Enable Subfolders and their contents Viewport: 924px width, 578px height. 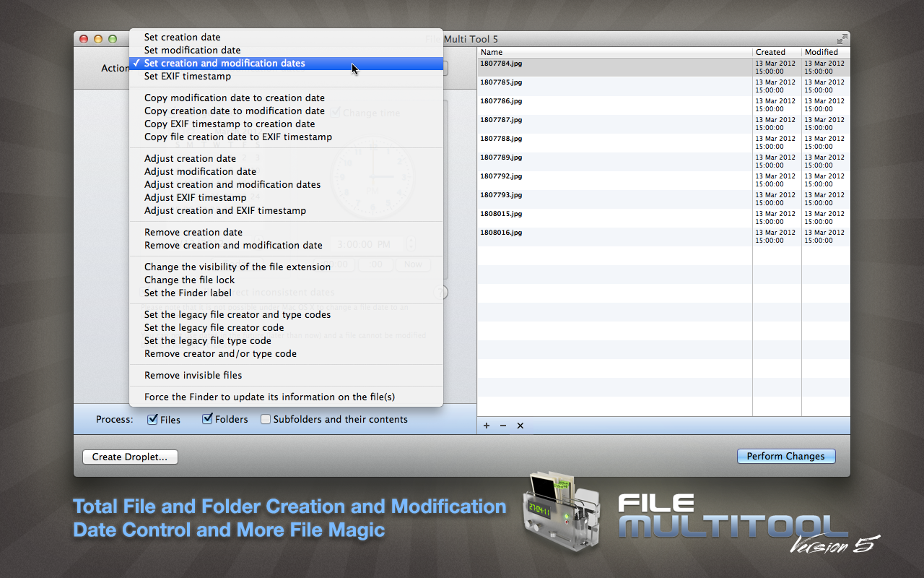click(266, 419)
